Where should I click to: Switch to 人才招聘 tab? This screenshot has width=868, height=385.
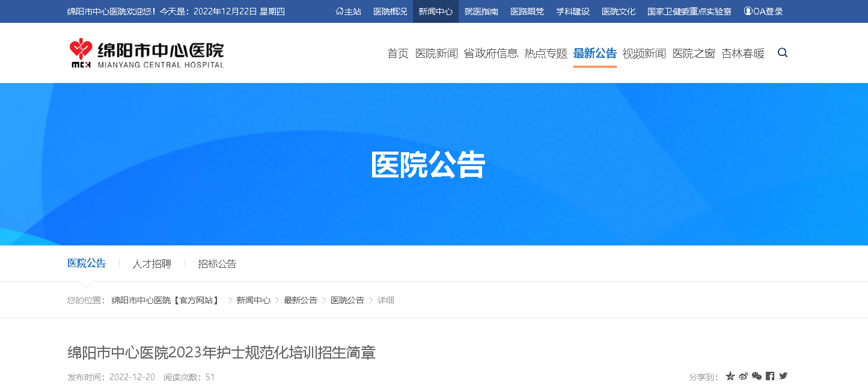coord(152,263)
